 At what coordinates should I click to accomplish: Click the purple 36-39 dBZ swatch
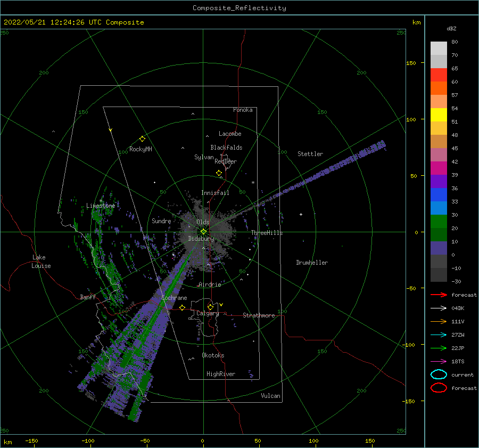click(x=439, y=181)
